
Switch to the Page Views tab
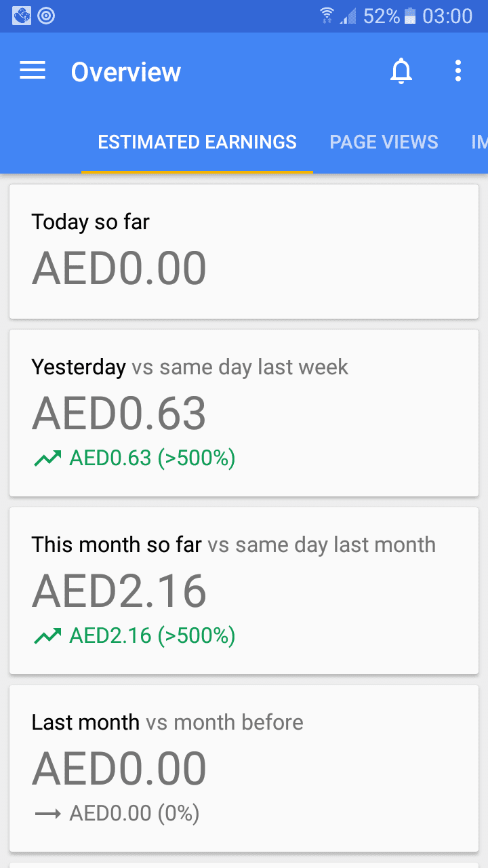coord(384,142)
